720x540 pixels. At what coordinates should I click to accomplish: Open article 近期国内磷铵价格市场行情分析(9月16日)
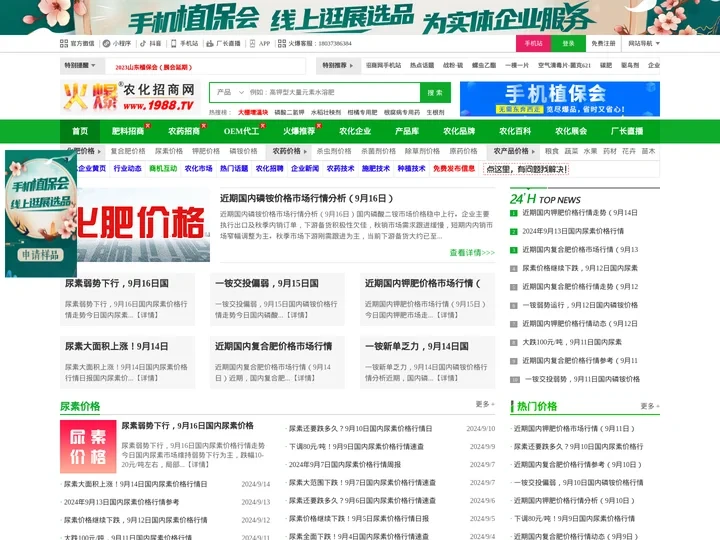coord(306,198)
